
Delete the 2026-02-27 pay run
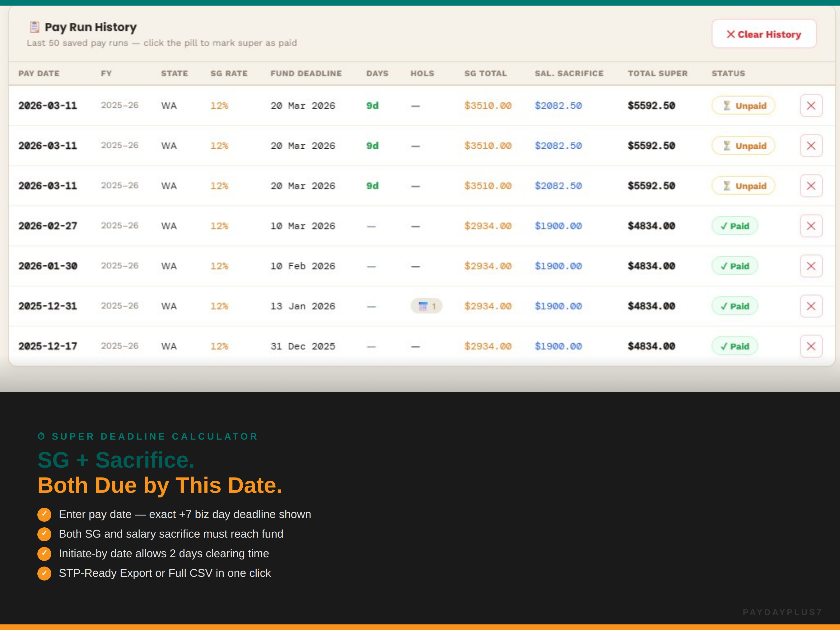pyautogui.click(x=811, y=225)
